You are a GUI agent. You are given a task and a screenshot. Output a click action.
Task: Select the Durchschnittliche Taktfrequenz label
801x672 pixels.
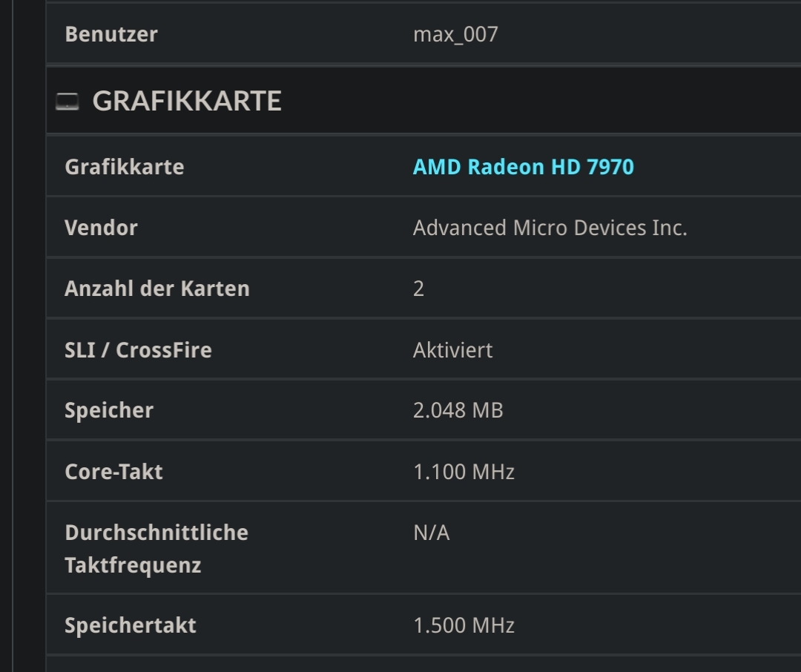pyautogui.click(x=156, y=547)
